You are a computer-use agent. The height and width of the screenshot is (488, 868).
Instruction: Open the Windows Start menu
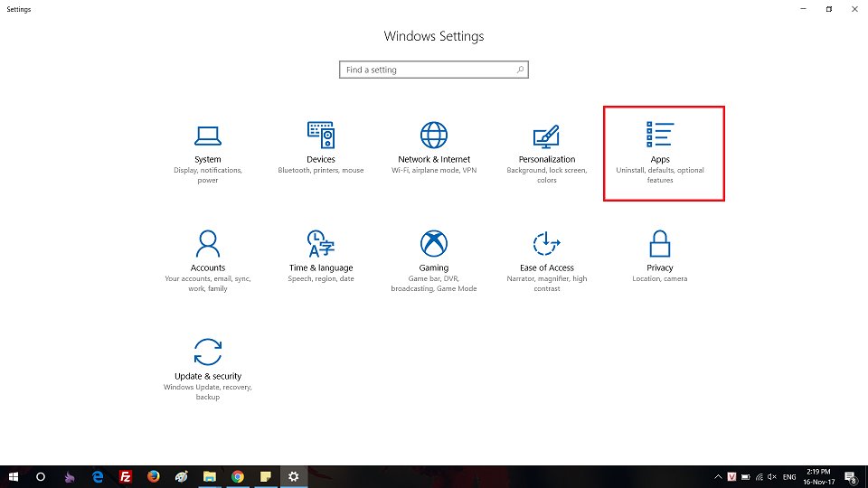14,476
